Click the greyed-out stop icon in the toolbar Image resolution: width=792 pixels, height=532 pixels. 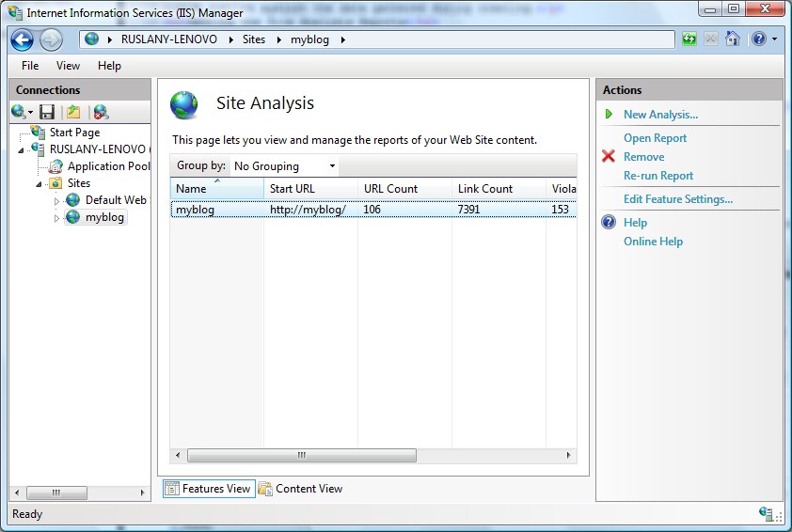711,39
